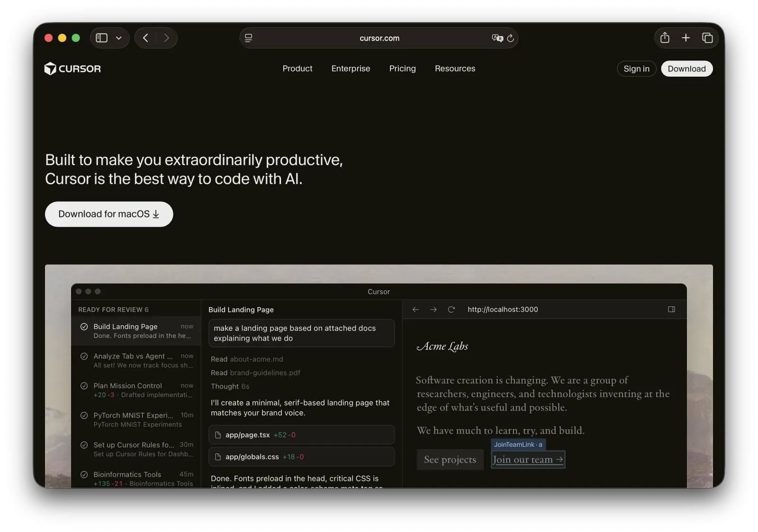Open a new tab with plus icon
The height and width of the screenshot is (532, 758).
[x=686, y=37]
